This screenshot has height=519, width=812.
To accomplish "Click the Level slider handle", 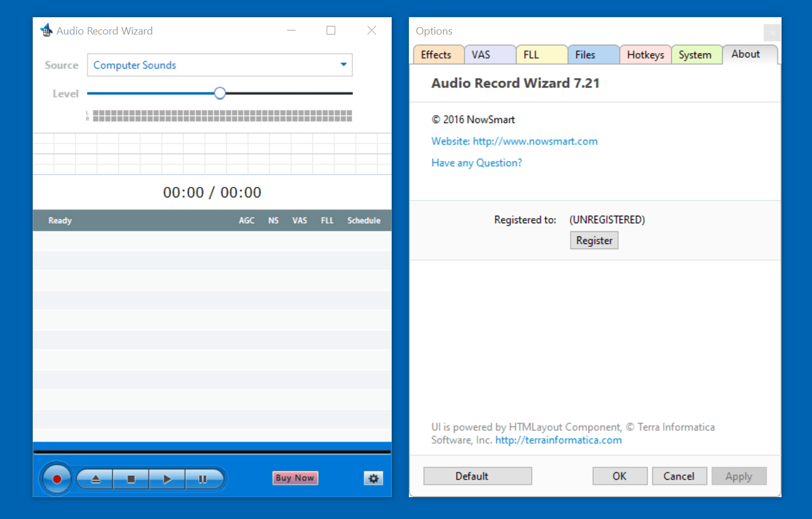I will pos(220,93).
